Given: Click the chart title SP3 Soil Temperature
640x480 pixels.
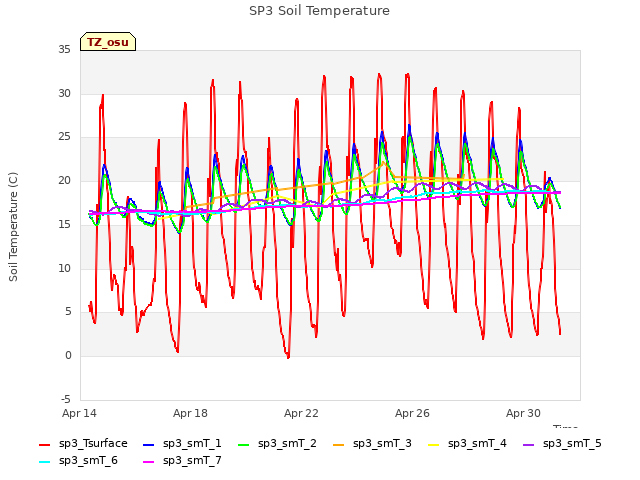Looking at the screenshot, I should [319, 11].
